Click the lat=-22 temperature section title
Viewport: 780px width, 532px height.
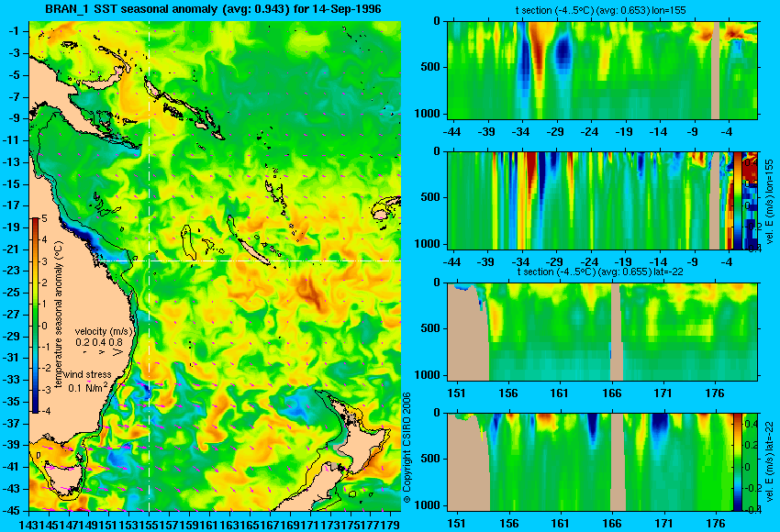click(600, 272)
